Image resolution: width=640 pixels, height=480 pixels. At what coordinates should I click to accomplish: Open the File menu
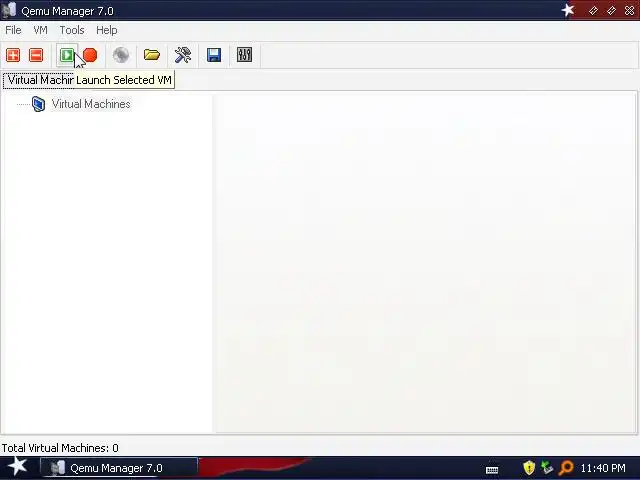tap(13, 30)
